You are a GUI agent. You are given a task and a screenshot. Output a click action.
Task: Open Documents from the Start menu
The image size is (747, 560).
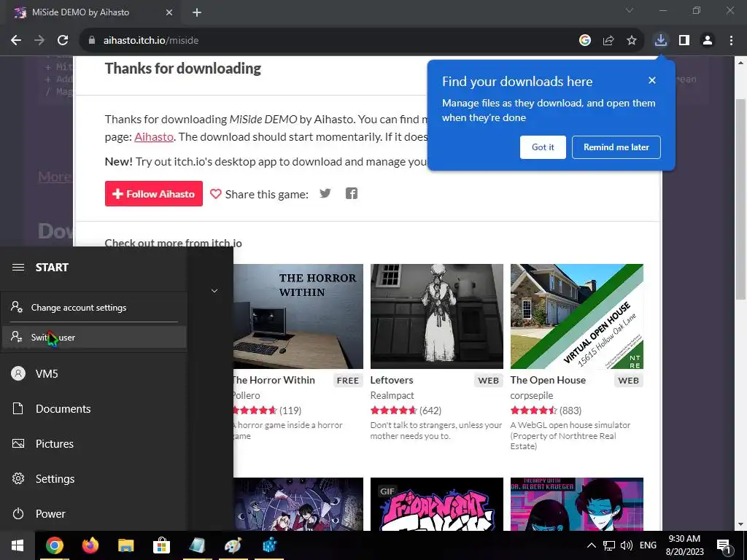[x=93, y=408]
